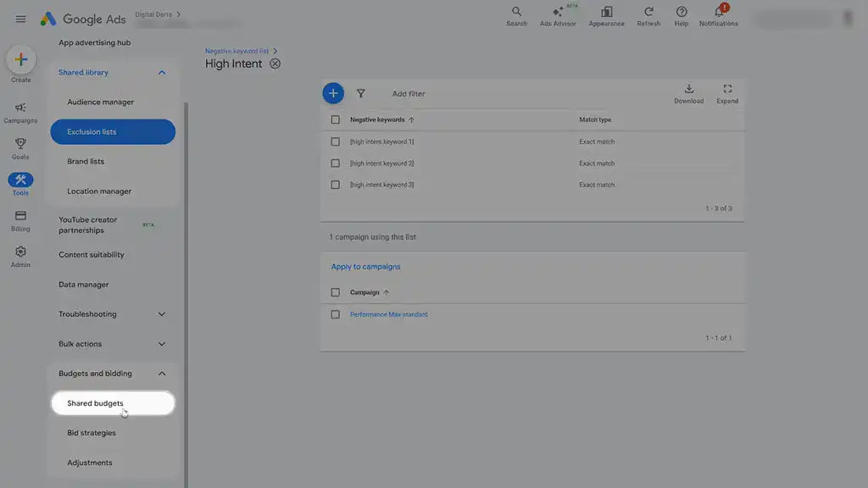
Task: Click the Create plus button
Action: (21, 60)
